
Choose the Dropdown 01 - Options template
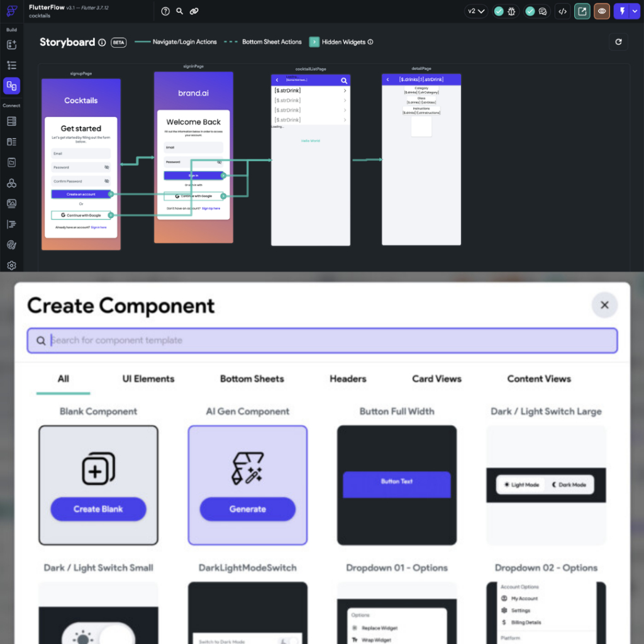pos(397,613)
